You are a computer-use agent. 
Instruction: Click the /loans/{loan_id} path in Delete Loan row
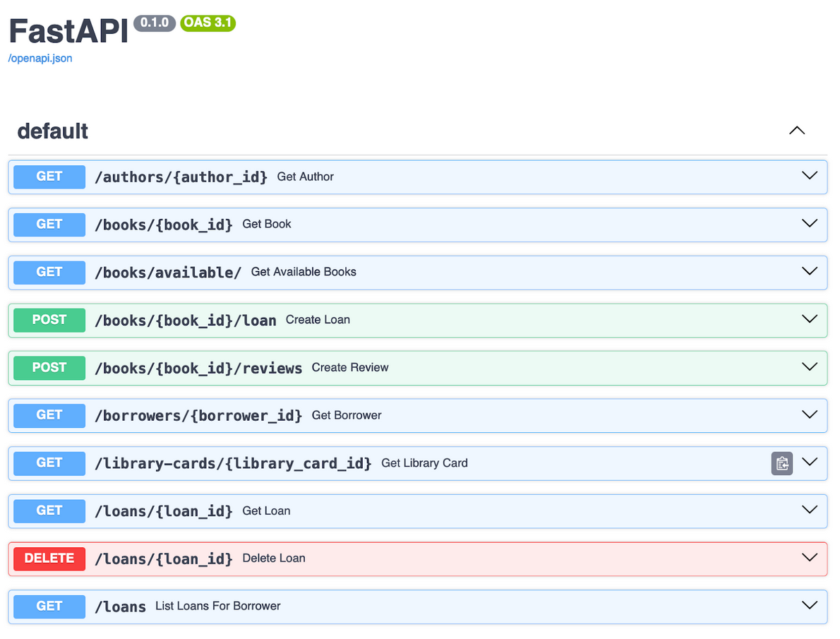coord(164,559)
